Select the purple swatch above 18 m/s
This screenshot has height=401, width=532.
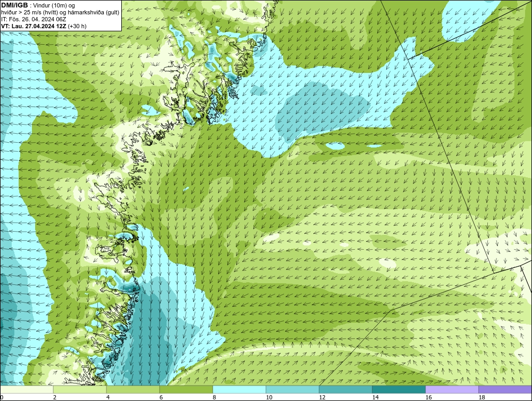[x=505, y=389]
